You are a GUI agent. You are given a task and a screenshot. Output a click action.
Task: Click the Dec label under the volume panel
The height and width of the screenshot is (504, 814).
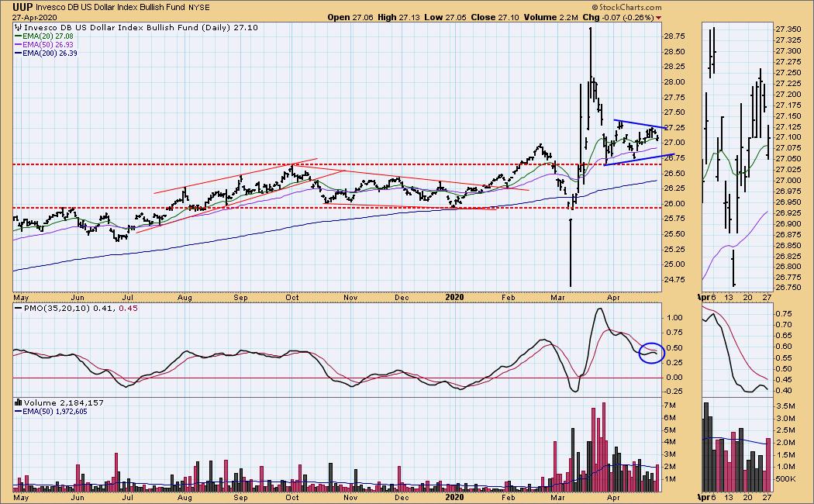tap(402, 497)
